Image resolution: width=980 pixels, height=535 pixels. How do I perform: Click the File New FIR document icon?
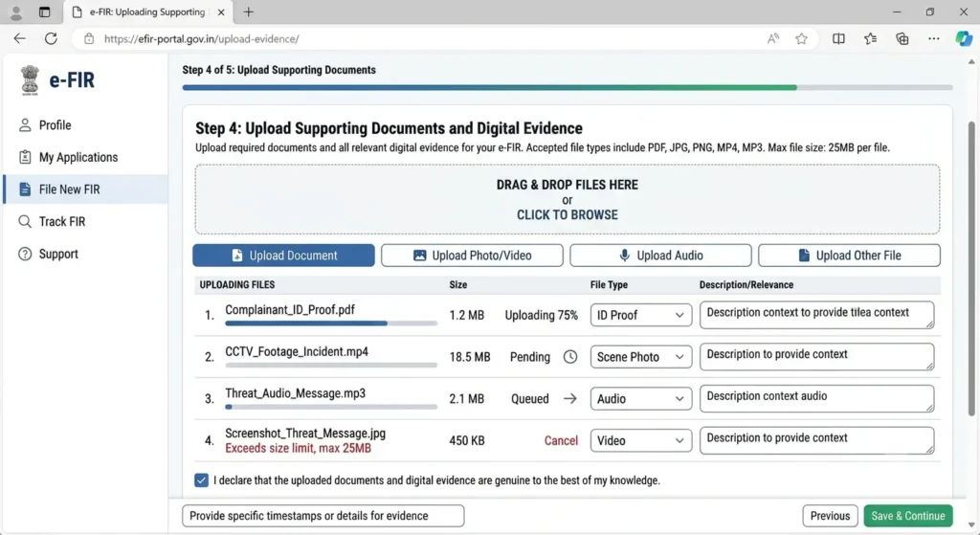coord(25,189)
